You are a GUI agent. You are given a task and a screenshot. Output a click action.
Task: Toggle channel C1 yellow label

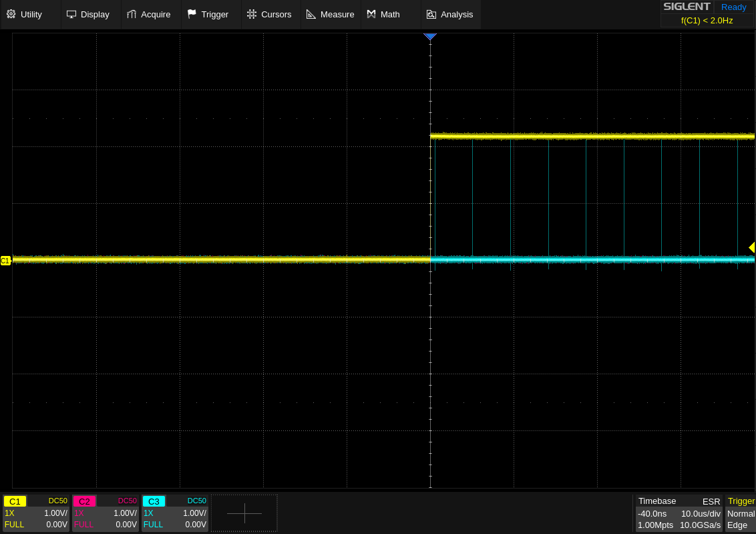pyautogui.click(x=15, y=501)
